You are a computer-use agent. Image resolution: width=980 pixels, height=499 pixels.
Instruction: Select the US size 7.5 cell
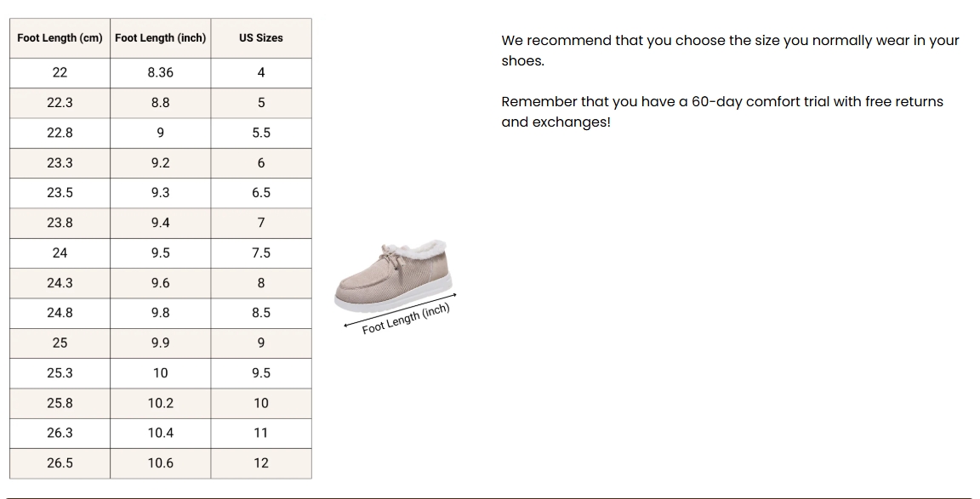coord(261,253)
